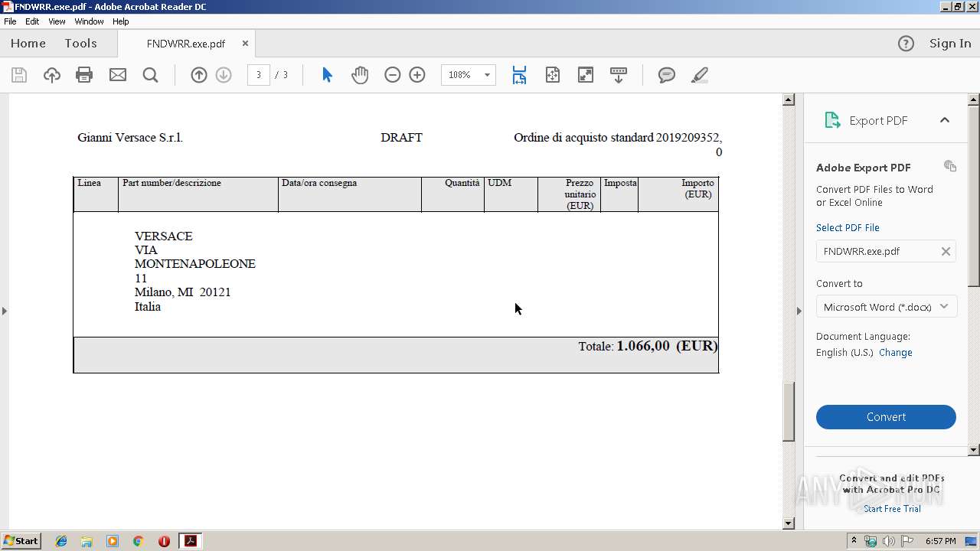Screen dimensions: 980x551
Task: Add a comment speech bubble
Action: pos(667,75)
